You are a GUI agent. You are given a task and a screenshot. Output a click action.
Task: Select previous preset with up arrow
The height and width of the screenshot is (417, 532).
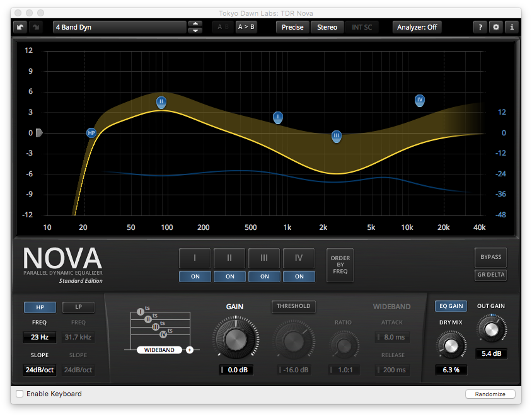coord(195,24)
